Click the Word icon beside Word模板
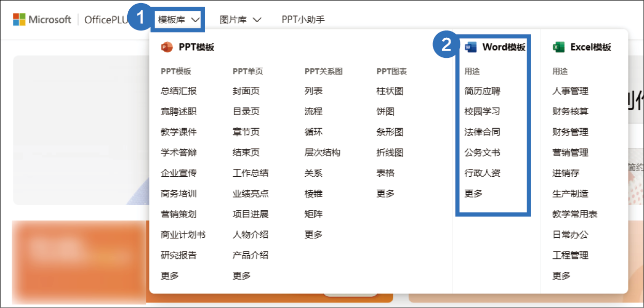Viewport: 644px width, 308px height. (470, 47)
